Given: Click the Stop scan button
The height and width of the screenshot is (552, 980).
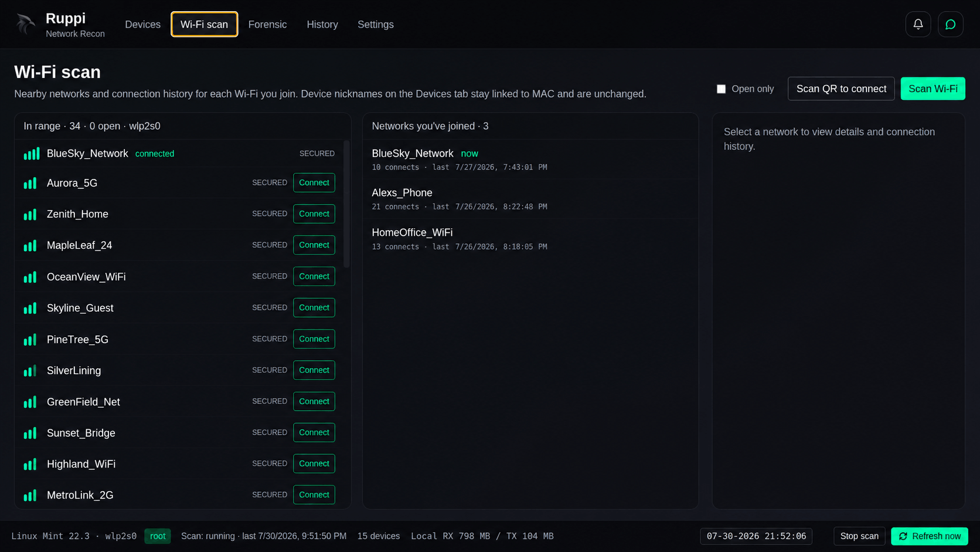Looking at the screenshot, I should [x=859, y=536].
